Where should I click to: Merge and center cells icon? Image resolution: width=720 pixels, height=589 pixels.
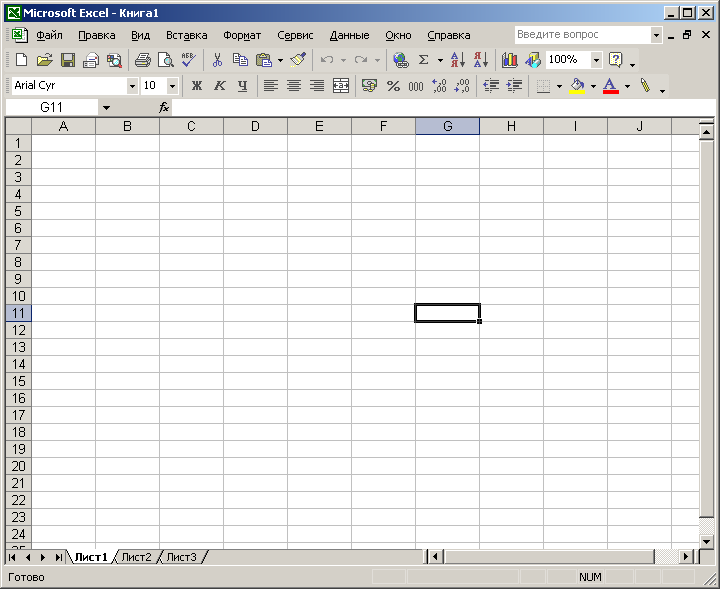[341, 86]
